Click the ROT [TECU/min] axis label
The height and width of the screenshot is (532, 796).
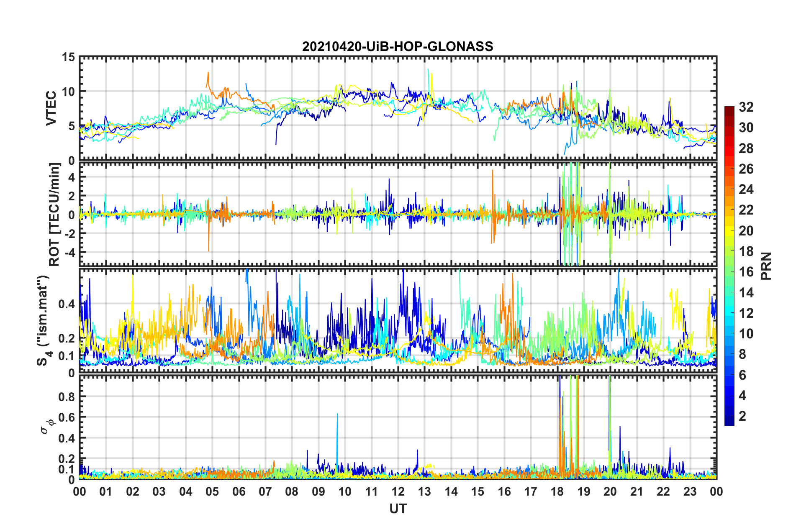tap(54, 214)
